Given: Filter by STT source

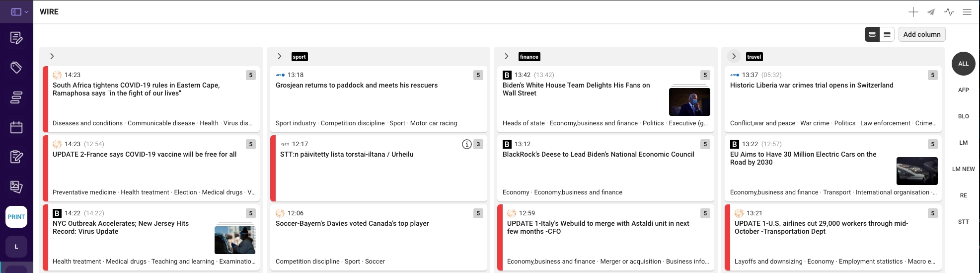Looking at the screenshot, I should point(963,222).
